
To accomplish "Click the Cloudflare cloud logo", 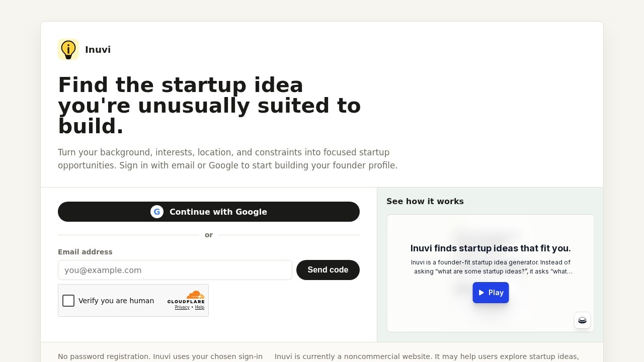I will point(195,295).
